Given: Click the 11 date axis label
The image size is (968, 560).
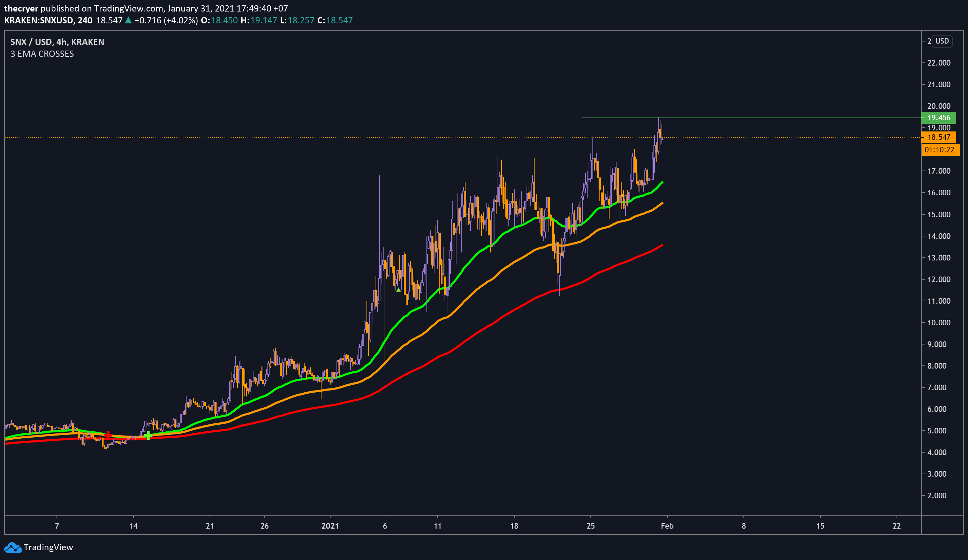Looking at the screenshot, I should [x=438, y=526].
